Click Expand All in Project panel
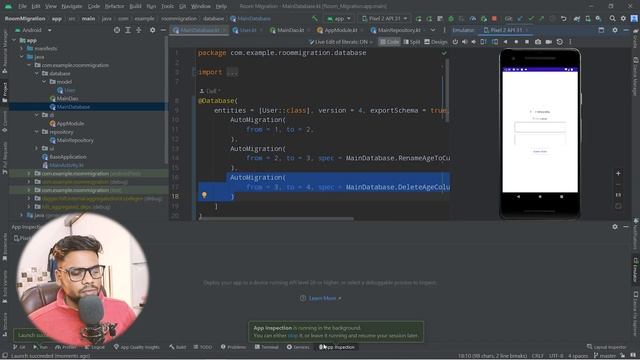The width and height of the screenshot is (640, 360). tap(128, 30)
